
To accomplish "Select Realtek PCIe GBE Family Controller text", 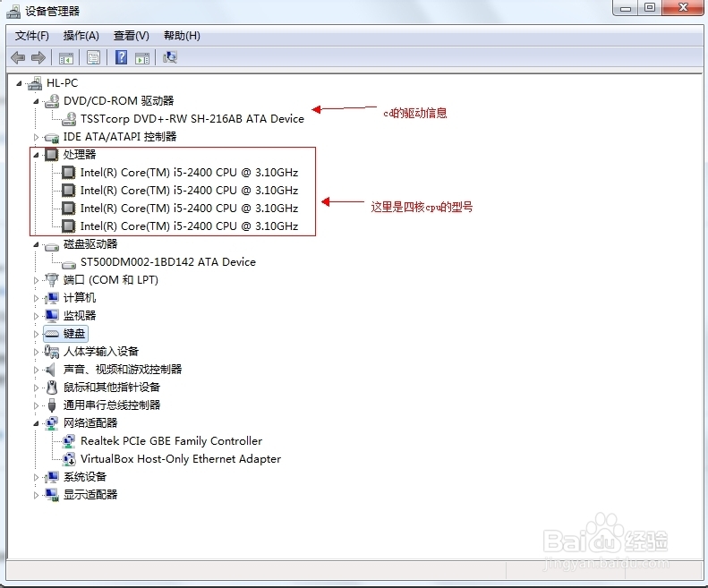I will [x=171, y=440].
